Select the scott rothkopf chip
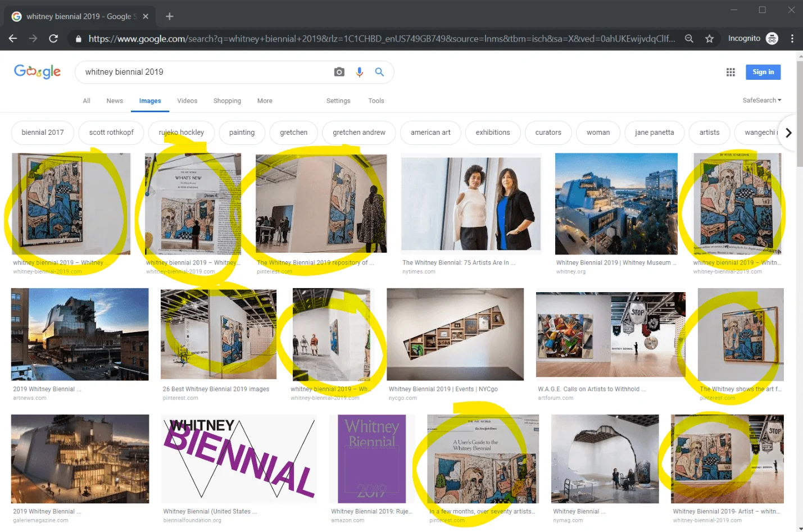 tap(111, 133)
